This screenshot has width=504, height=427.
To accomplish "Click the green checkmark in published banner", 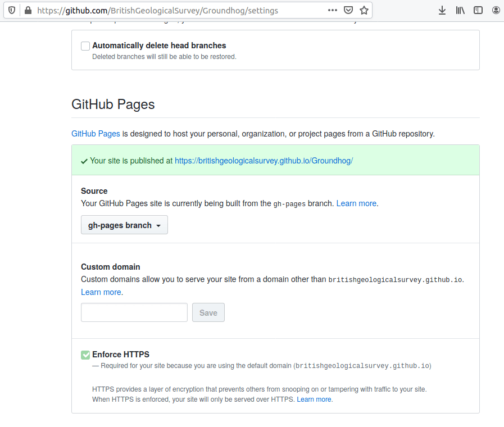I will (84, 161).
